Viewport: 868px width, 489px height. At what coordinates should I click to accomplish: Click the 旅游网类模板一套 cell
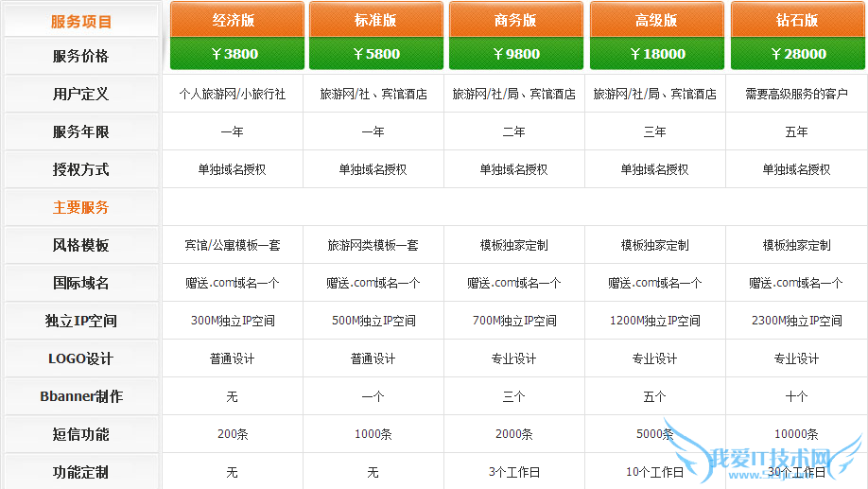(x=373, y=245)
